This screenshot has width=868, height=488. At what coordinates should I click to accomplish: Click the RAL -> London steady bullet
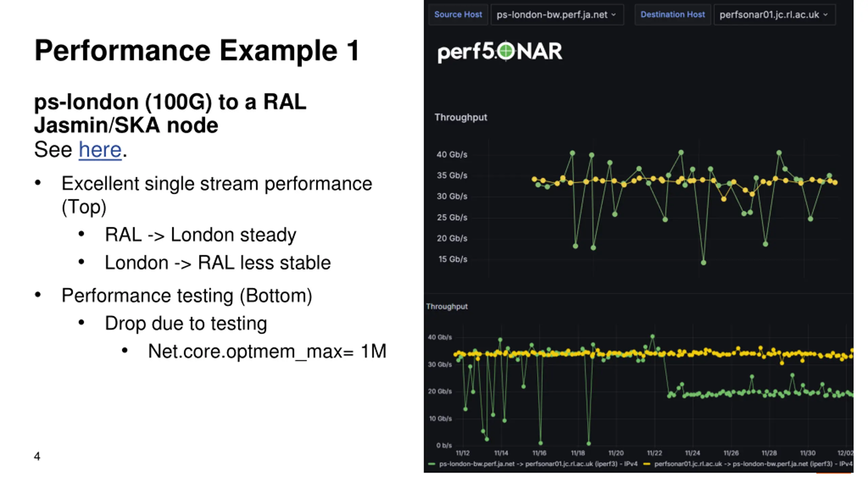200,235
